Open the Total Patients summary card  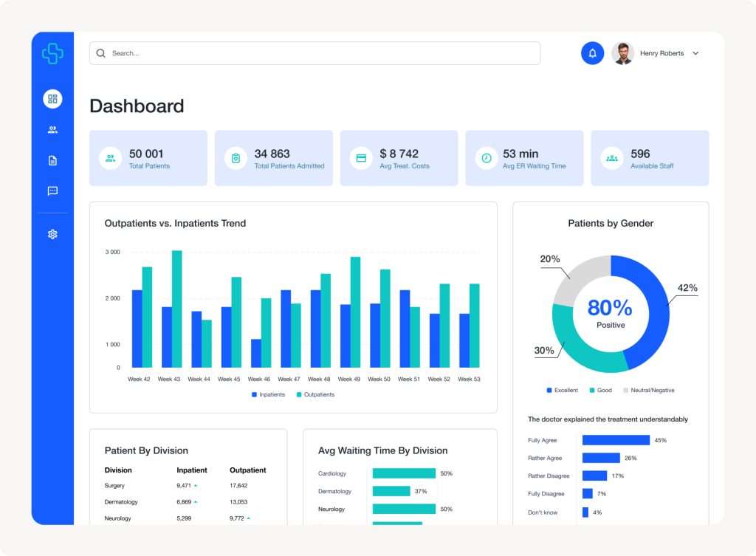click(148, 158)
